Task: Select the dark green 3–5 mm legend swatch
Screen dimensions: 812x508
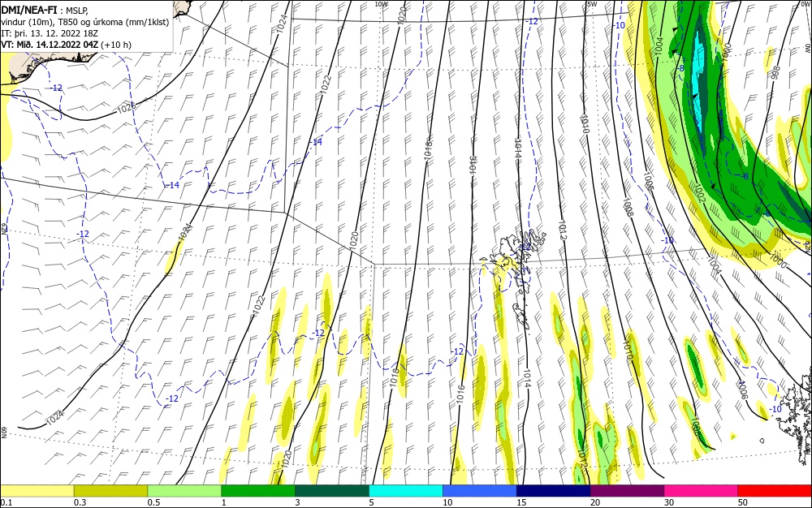Action: [332, 491]
